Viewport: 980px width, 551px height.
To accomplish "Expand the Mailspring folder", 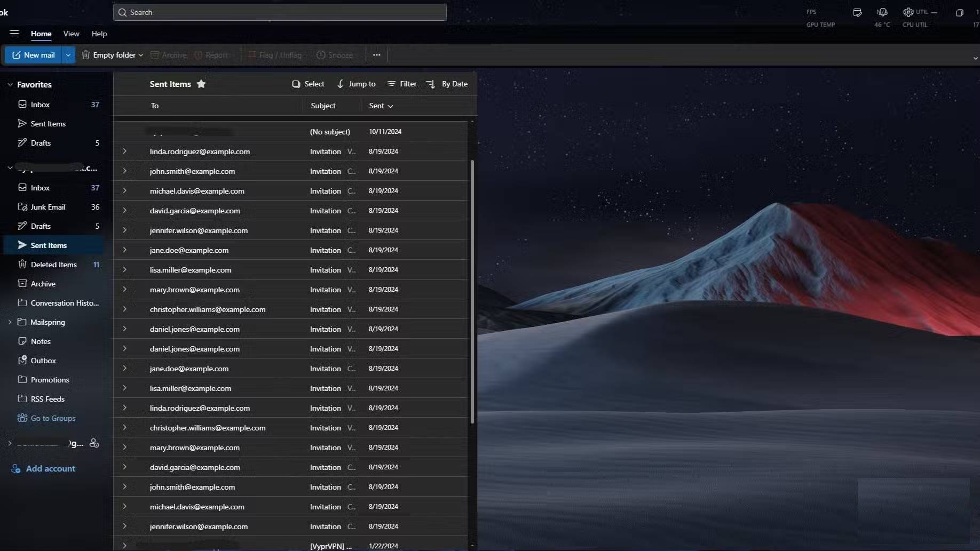I will tap(10, 322).
